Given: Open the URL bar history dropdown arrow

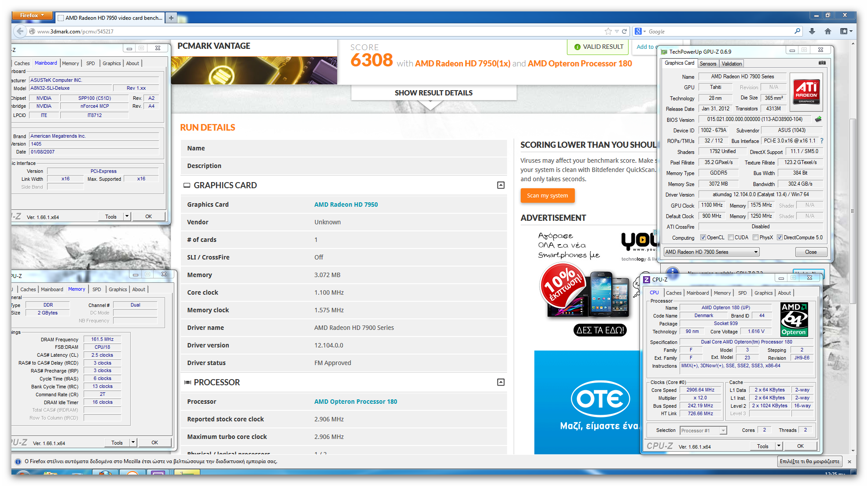Looking at the screenshot, I should pos(617,31).
